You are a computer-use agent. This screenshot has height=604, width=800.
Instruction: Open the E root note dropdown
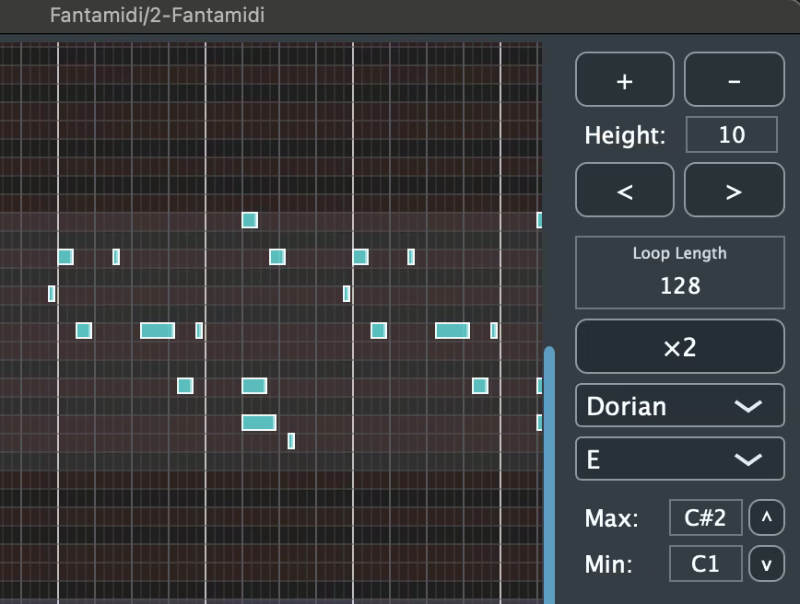pos(680,459)
